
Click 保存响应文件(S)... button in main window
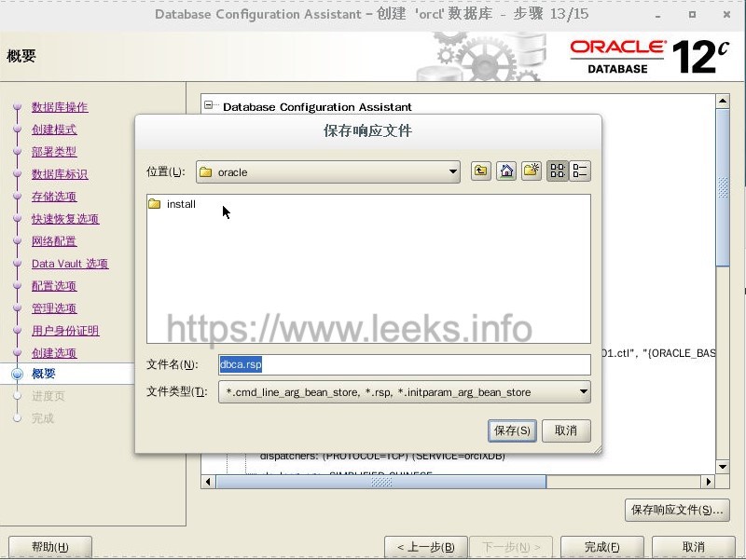(677, 510)
